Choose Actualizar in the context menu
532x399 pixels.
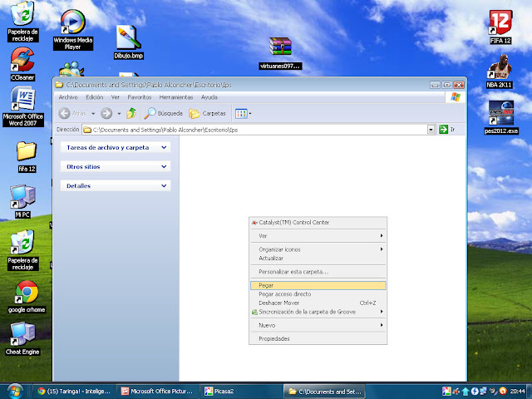[318, 259]
